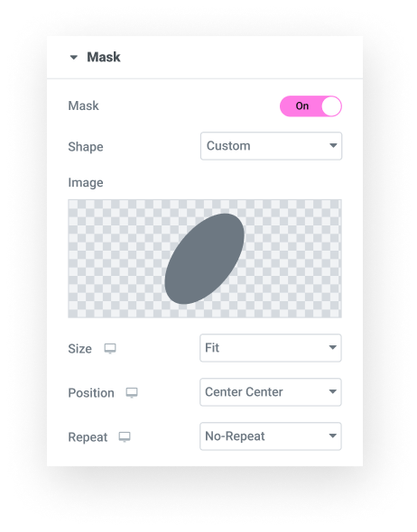This screenshot has width=417, height=532.
Task: Collapse the Mask section arrow
Action: tap(74, 58)
